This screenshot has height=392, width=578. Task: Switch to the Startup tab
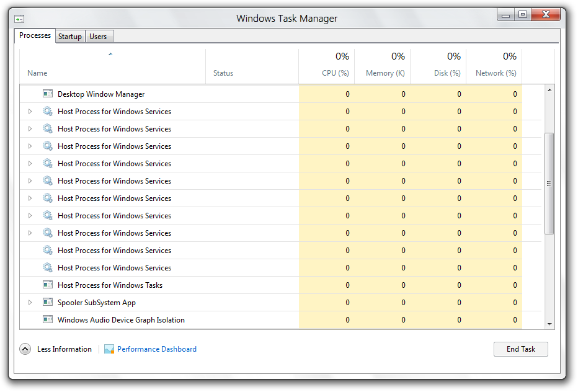(69, 37)
